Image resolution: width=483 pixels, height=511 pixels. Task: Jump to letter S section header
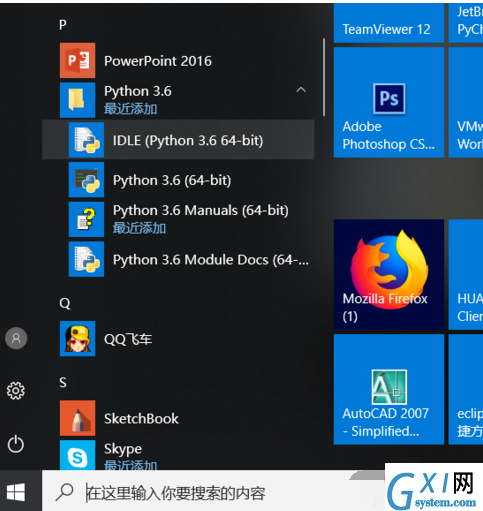[x=63, y=383]
